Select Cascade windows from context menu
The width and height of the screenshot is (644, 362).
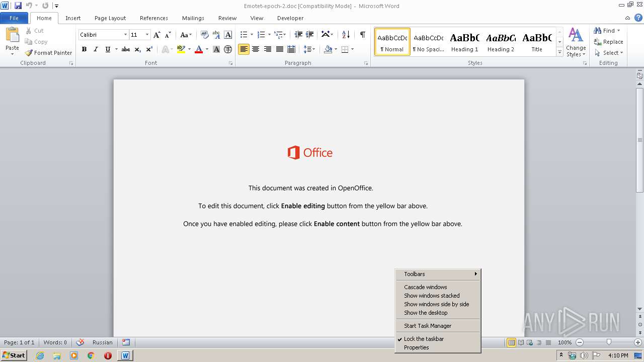[426, 287]
